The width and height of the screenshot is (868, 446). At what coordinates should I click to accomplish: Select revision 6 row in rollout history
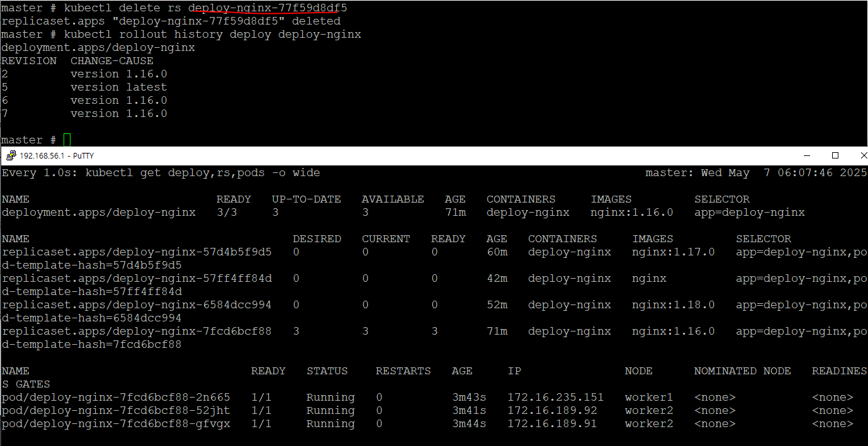pyautogui.click(x=84, y=100)
